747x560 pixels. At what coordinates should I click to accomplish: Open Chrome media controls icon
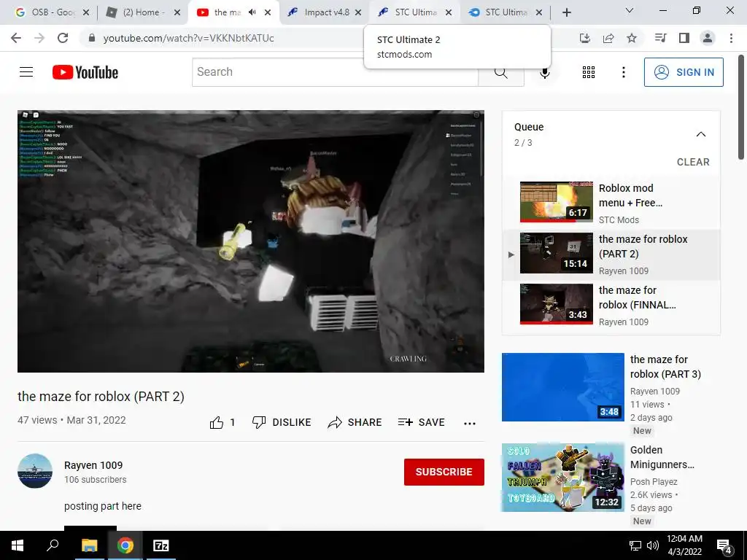click(661, 38)
